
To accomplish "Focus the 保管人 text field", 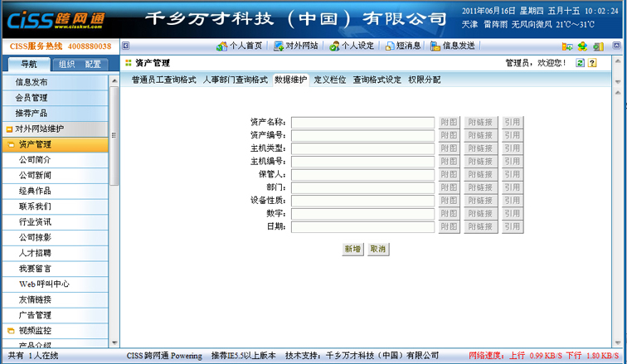I will [362, 175].
